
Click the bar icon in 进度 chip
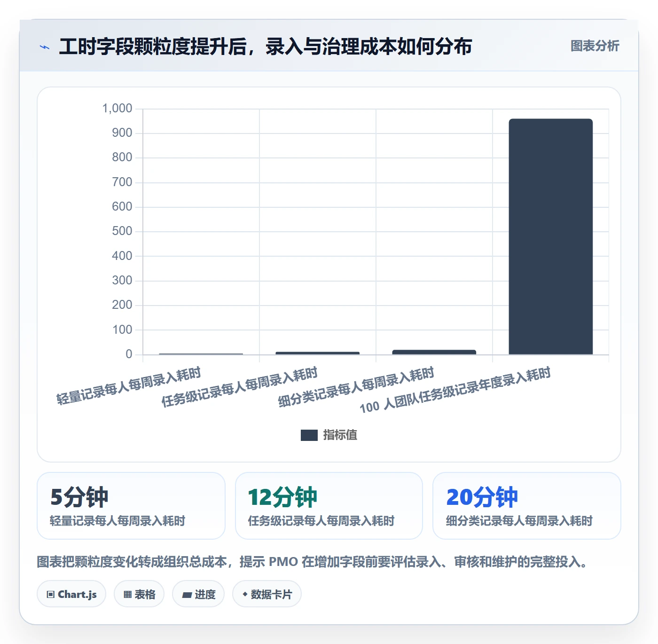pos(187,595)
